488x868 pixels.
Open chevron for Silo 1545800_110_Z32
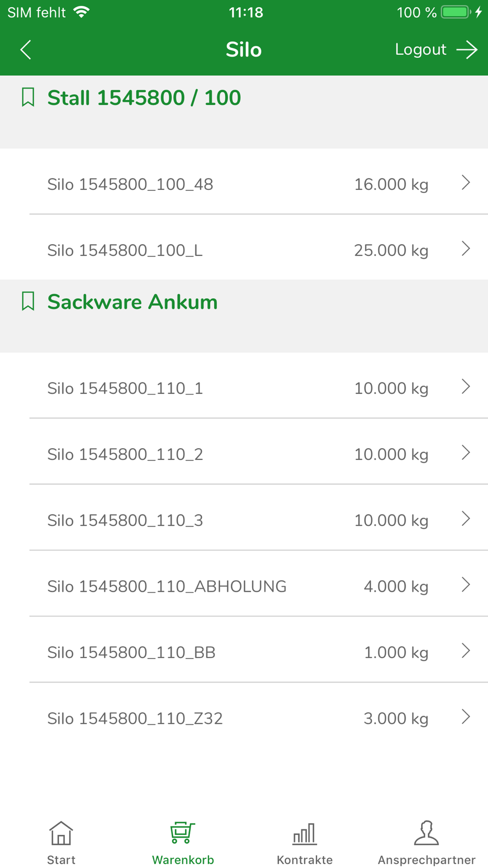(466, 717)
